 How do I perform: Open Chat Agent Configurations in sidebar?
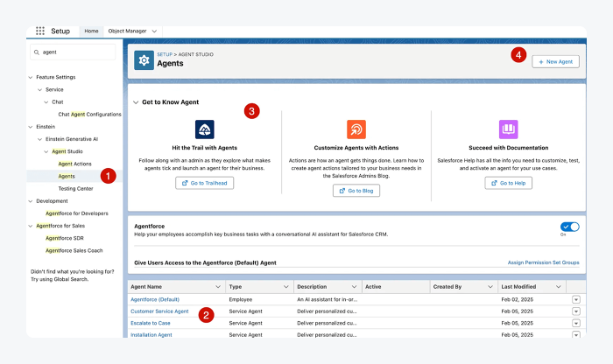tap(89, 115)
